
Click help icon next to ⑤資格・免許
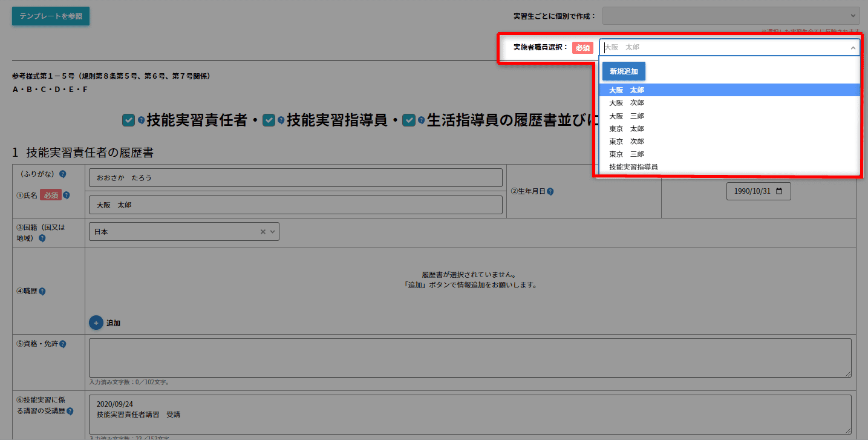tap(63, 344)
